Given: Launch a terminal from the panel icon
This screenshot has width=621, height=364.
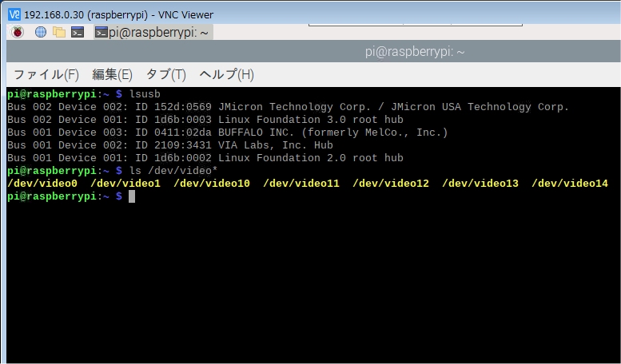Looking at the screenshot, I should tap(78, 32).
